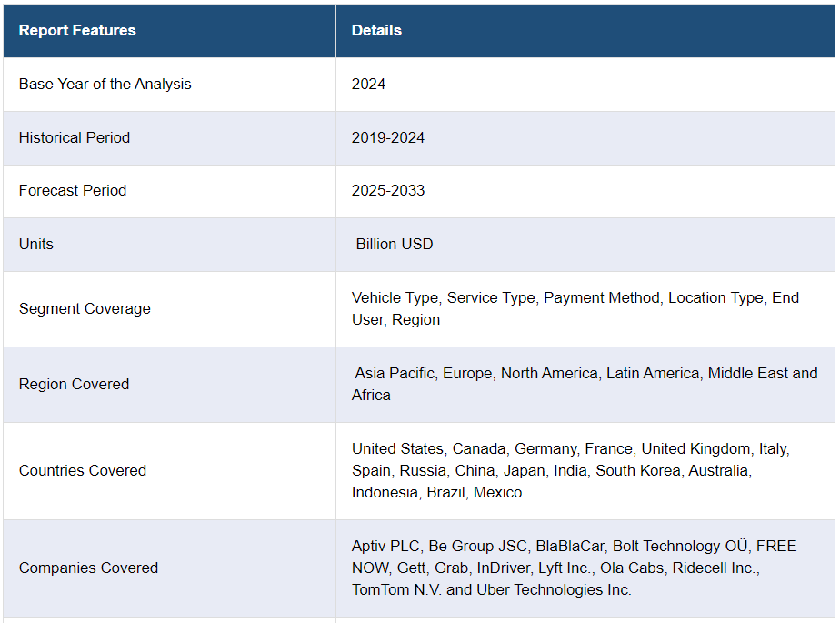Image resolution: width=840 pixels, height=623 pixels.
Task: Select the Countries Covered row label
Action: coord(83,470)
